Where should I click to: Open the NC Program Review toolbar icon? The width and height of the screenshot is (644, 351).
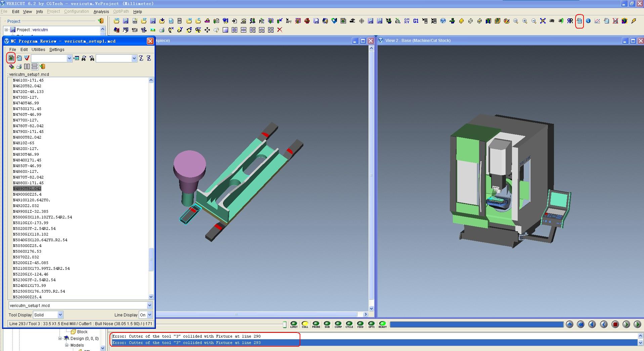pos(579,21)
